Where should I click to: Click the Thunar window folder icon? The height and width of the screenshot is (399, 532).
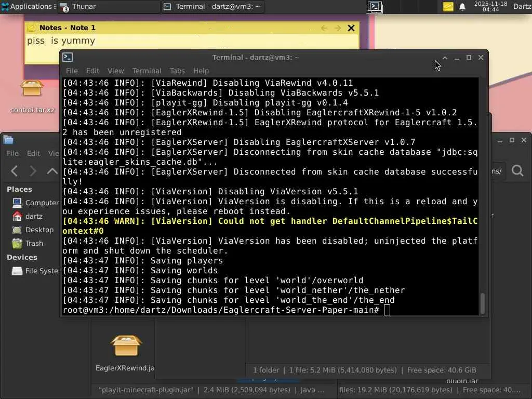click(8, 140)
